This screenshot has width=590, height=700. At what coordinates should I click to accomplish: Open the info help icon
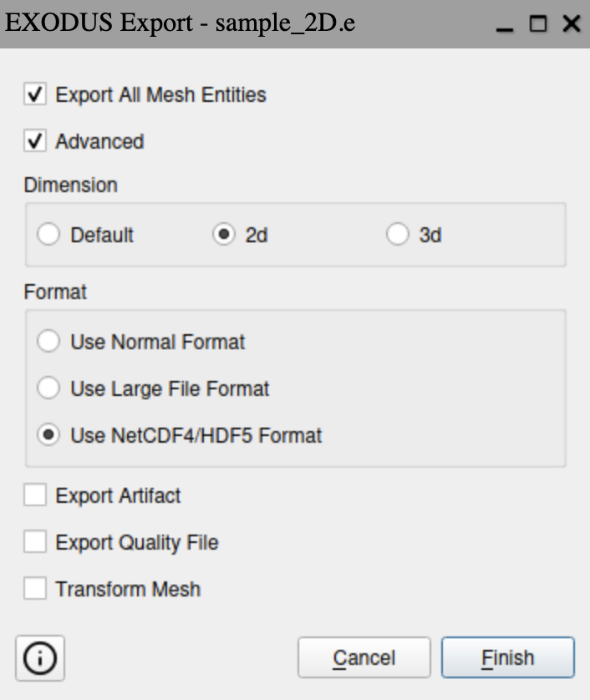40,658
